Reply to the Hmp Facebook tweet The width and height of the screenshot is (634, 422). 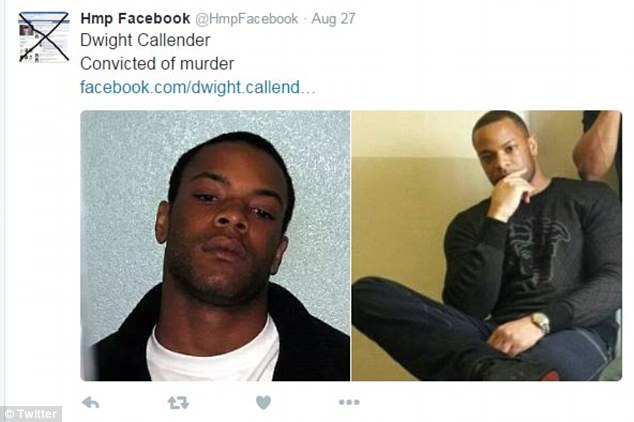(91, 403)
